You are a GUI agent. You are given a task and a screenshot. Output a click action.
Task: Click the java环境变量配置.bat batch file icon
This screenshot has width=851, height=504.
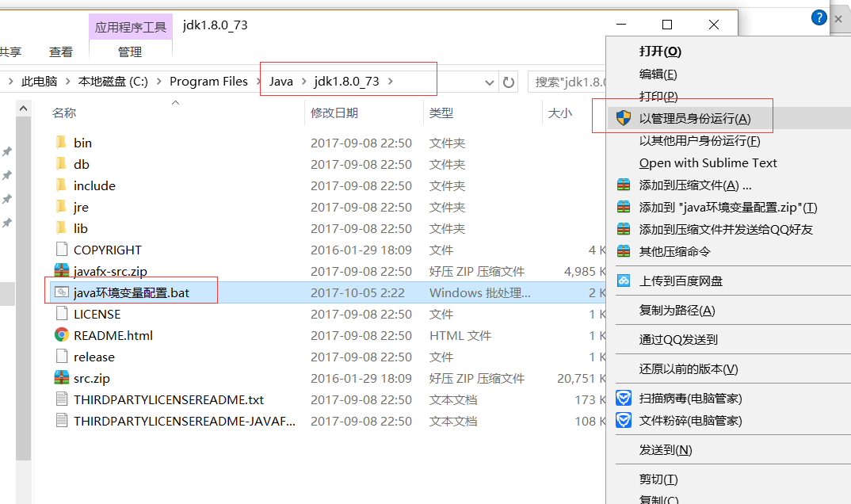tap(61, 292)
